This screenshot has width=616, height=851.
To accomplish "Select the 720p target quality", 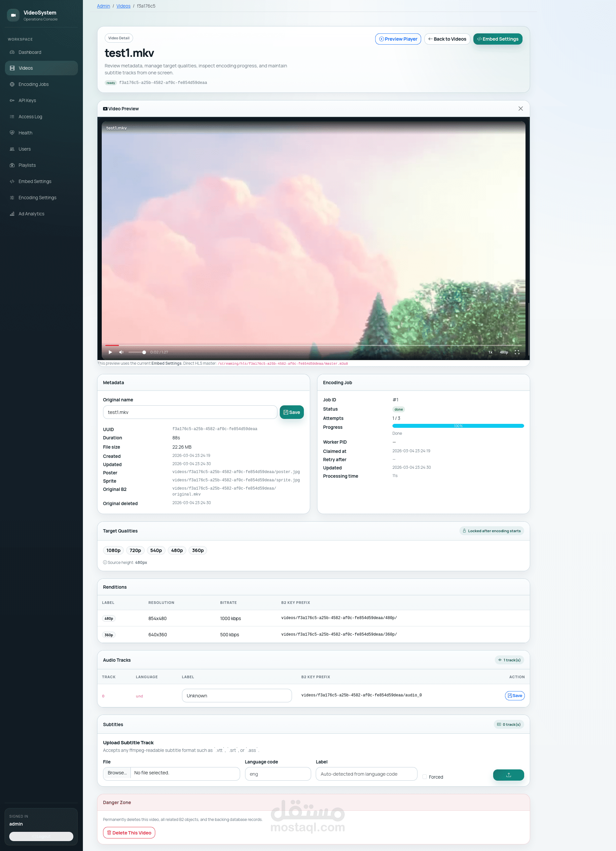I will pos(135,550).
